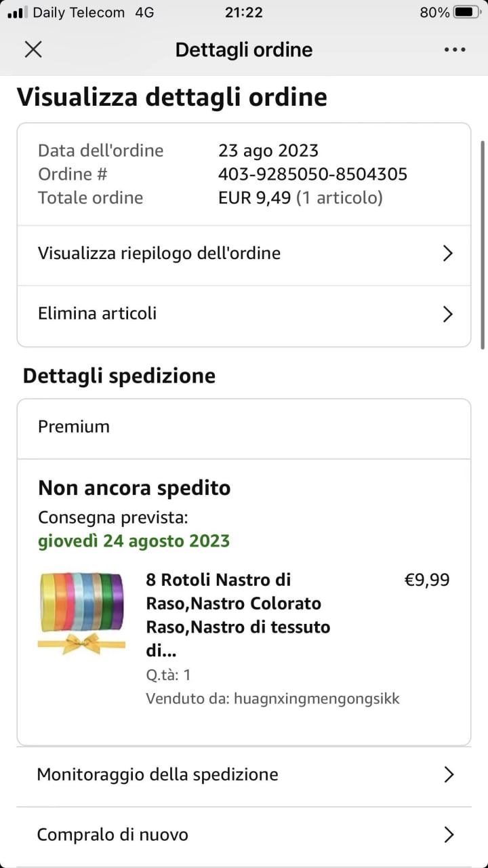Image resolution: width=488 pixels, height=868 pixels.
Task: Tap the cellular signal strength bars
Action: 18,12
